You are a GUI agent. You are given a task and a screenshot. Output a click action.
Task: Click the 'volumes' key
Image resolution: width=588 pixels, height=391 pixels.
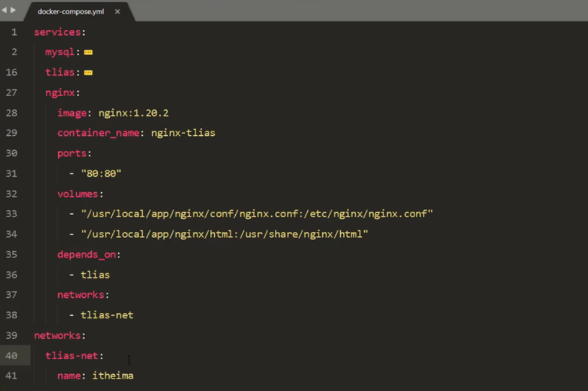[x=77, y=194]
